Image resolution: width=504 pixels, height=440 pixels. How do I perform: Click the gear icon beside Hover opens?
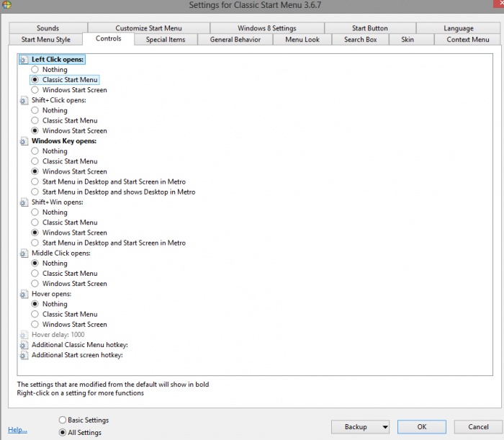coord(24,294)
